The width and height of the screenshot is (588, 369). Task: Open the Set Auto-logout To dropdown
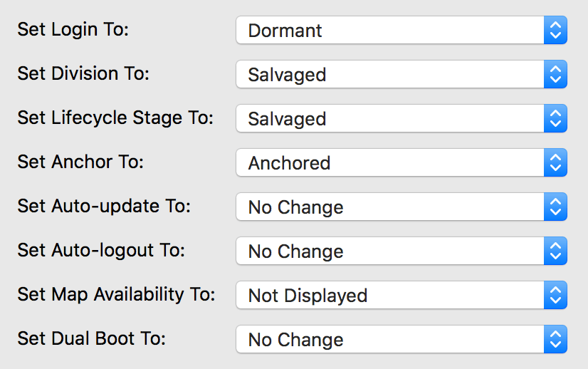click(390, 251)
